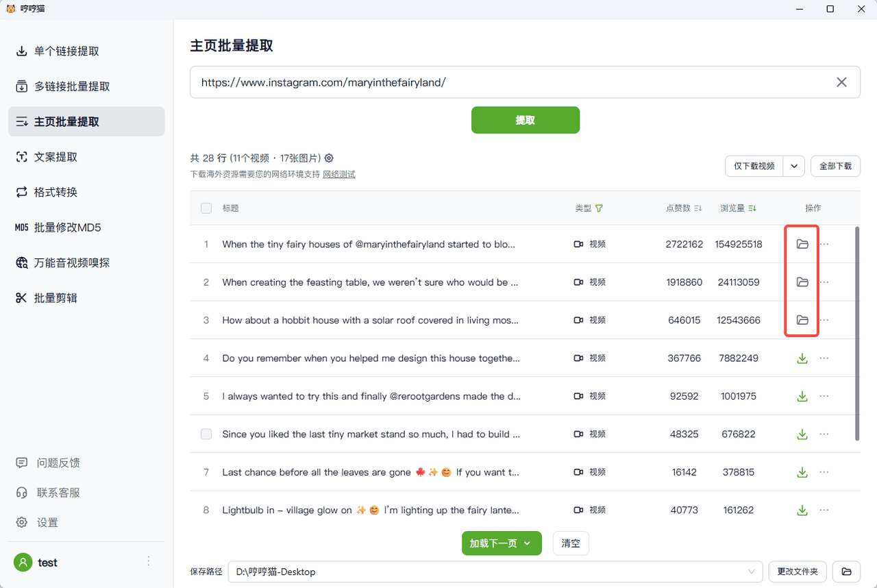
Task: Open 批量修改MD5 from sidebar
Action: [67, 228]
